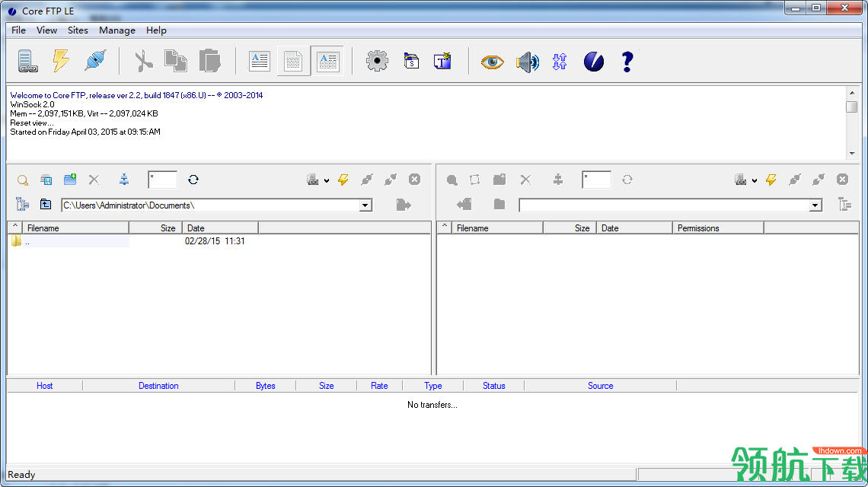Image resolution: width=868 pixels, height=487 pixels.
Task: Click remote pane stop gray X icon
Action: tap(843, 180)
